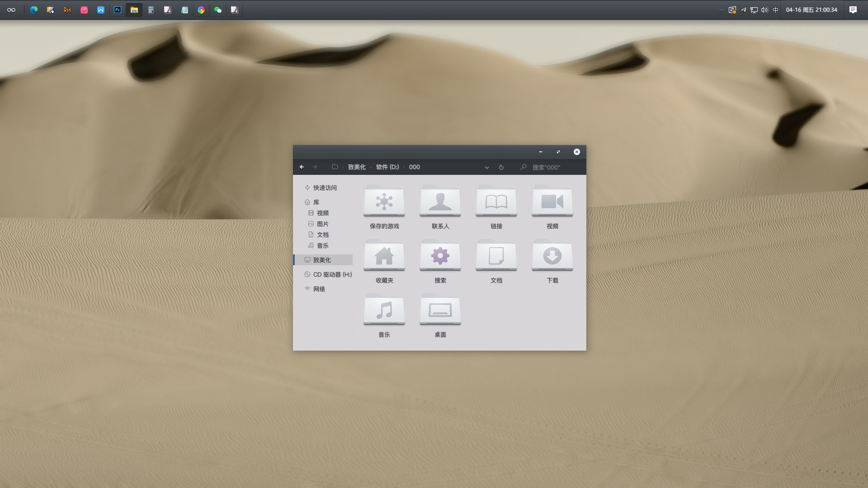The height and width of the screenshot is (488, 868).
Task: Click the 软件 (D:) breadcrumb
Action: point(387,167)
